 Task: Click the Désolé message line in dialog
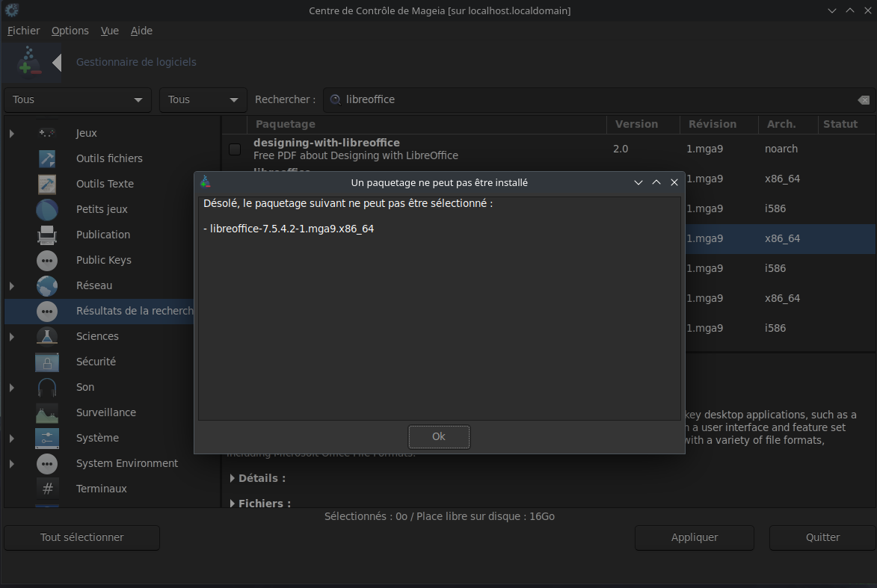(348, 203)
